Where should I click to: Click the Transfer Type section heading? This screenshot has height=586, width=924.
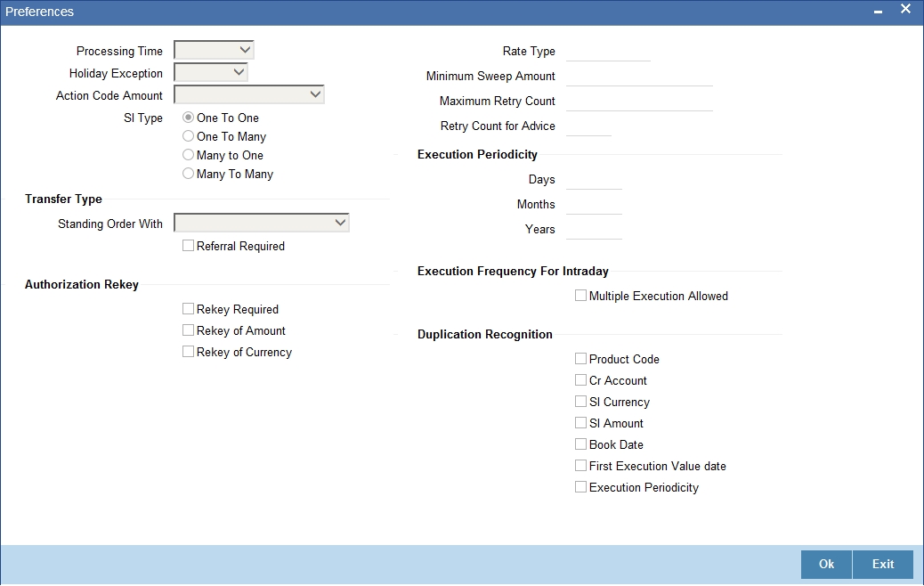(63, 199)
